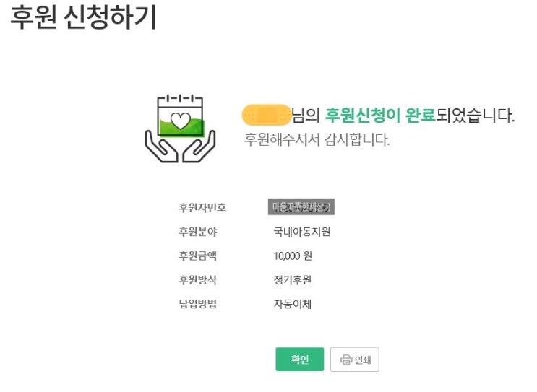Viewport: 537px width, 392px height.
Task: Click the 후원방식 label
Action: [x=198, y=280]
